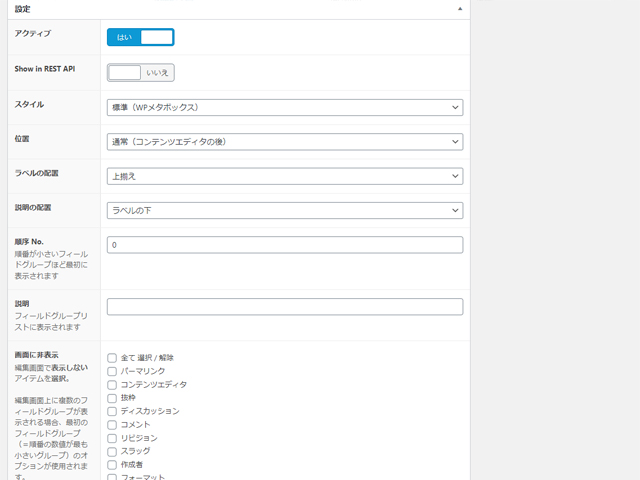
Task: Focus the 順序 No. input field
Action: (x=285, y=245)
